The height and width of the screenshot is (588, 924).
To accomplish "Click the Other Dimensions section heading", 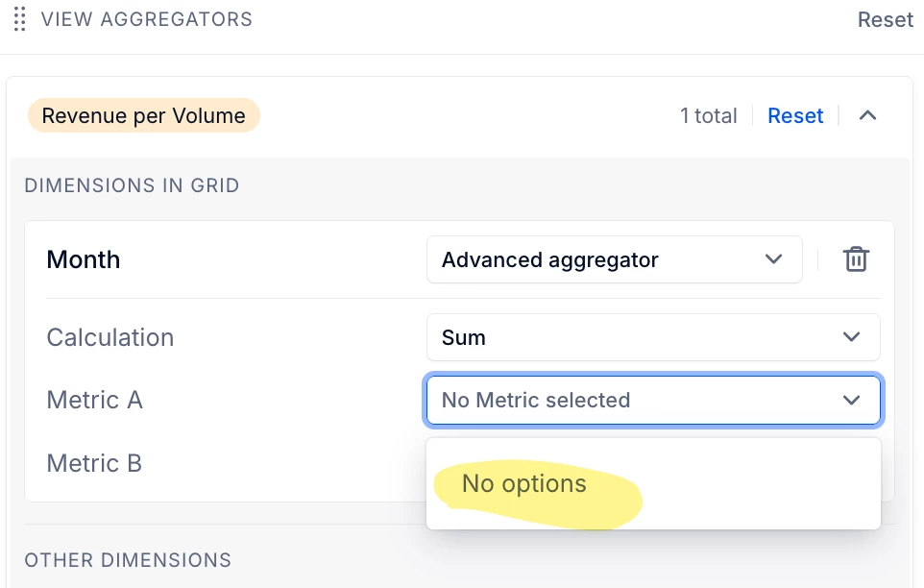I will (x=128, y=559).
